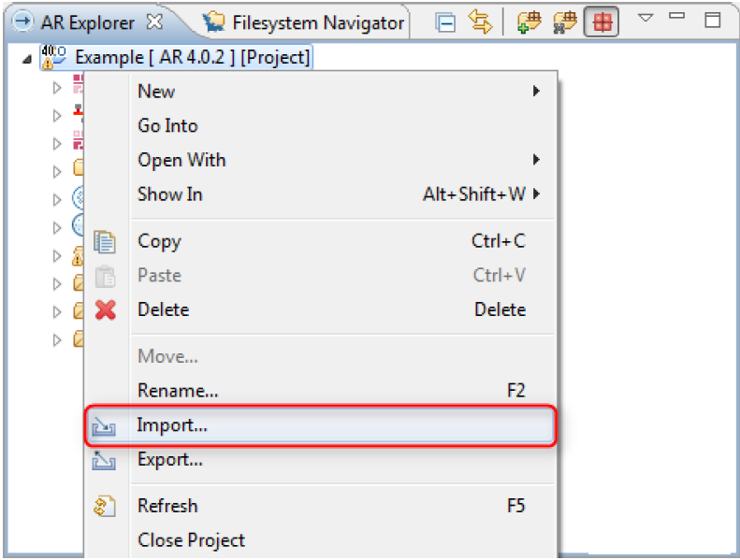Click the folder with gray X toolbar icon
The width and height of the screenshot is (740, 560).
563,22
